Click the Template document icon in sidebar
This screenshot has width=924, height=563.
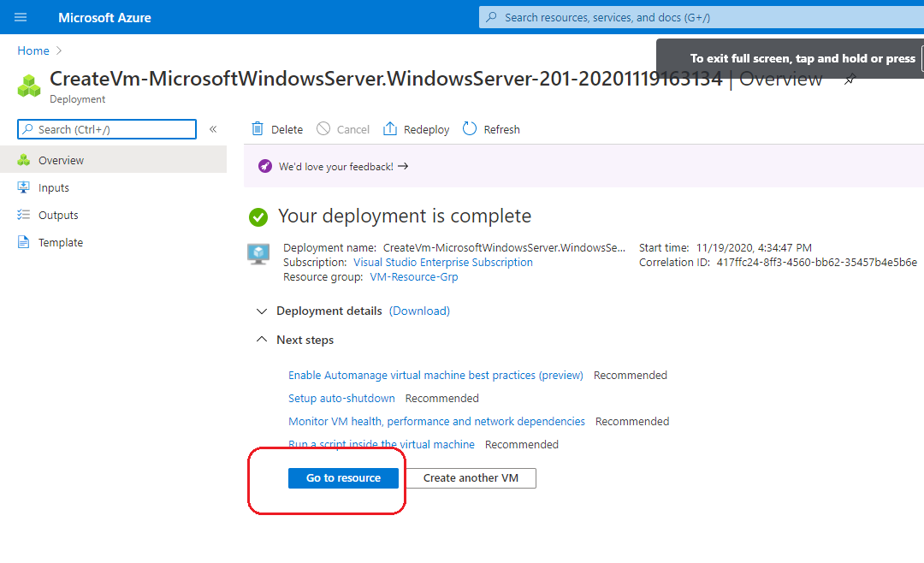click(24, 242)
